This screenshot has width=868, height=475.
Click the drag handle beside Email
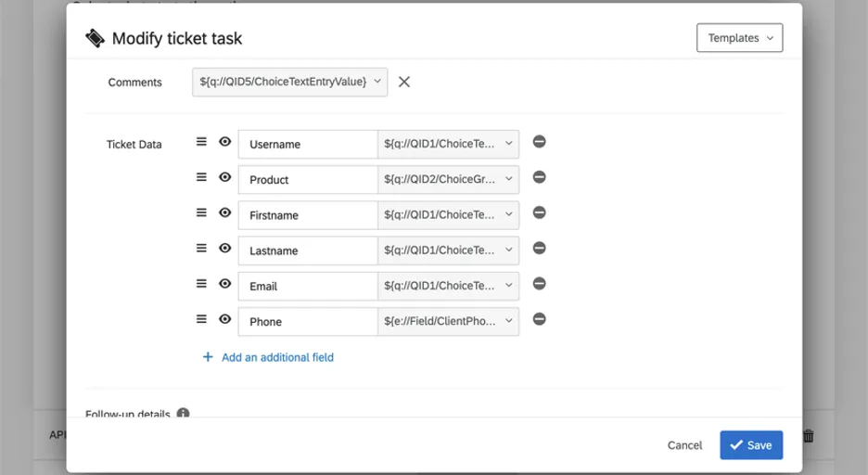point(201,284)
